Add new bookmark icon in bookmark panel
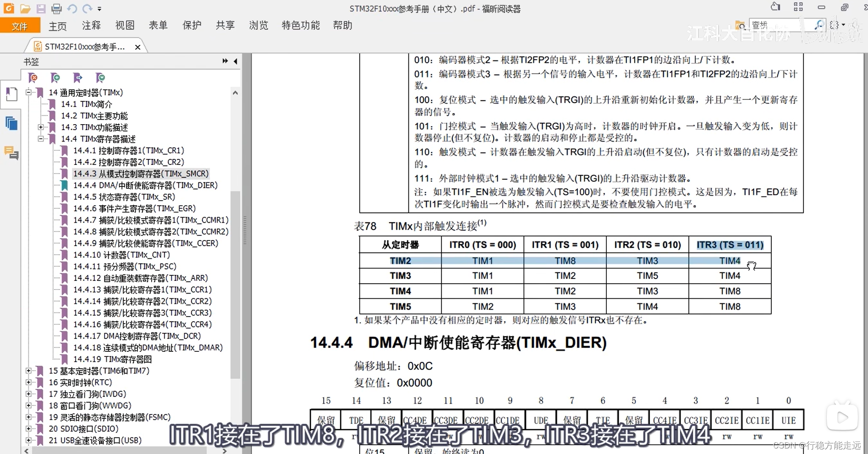The width and height of the screenshot is (868, 454). coord(55,78)
